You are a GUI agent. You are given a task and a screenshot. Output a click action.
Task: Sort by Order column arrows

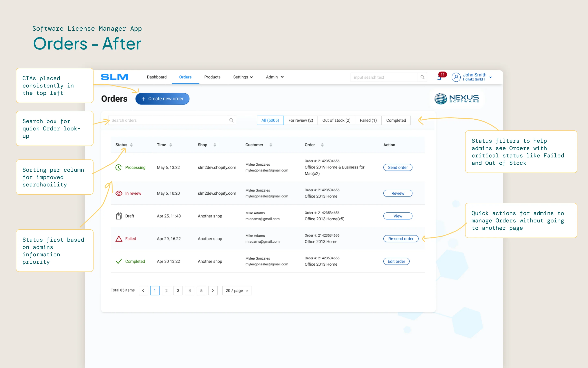(x=322, y=145)
